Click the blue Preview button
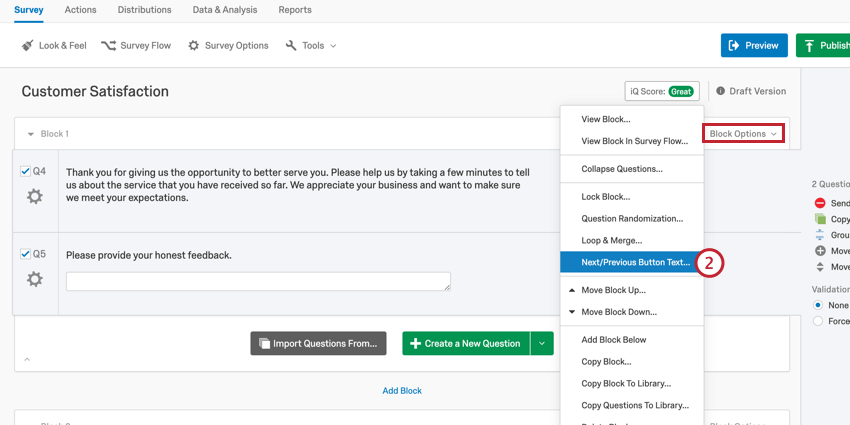The height and width of the screenshot is (425, 850). click(753, 45)
